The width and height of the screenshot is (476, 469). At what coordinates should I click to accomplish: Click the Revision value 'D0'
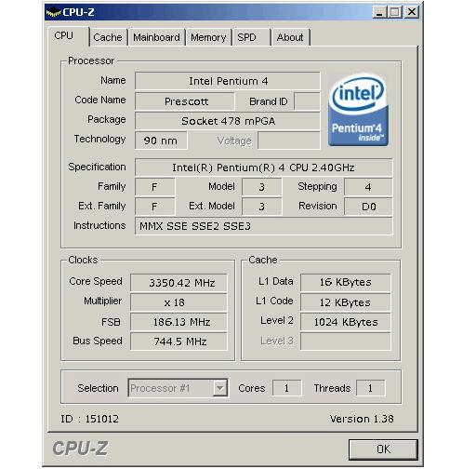[368, 207]
